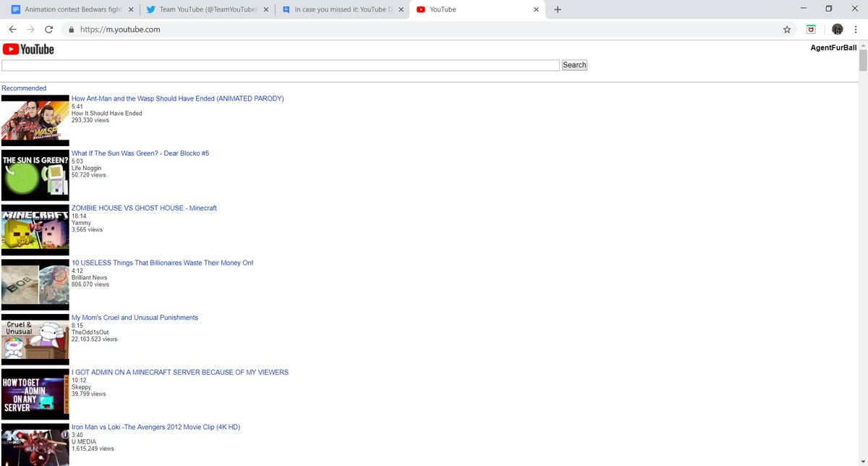
Task: Focus the YouTube search box
Action: click(x=281, y=65)
